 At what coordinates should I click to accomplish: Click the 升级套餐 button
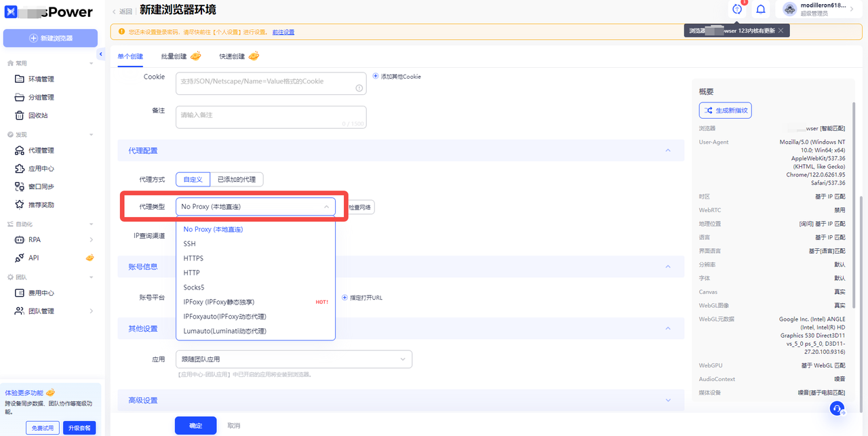point(79,428)
